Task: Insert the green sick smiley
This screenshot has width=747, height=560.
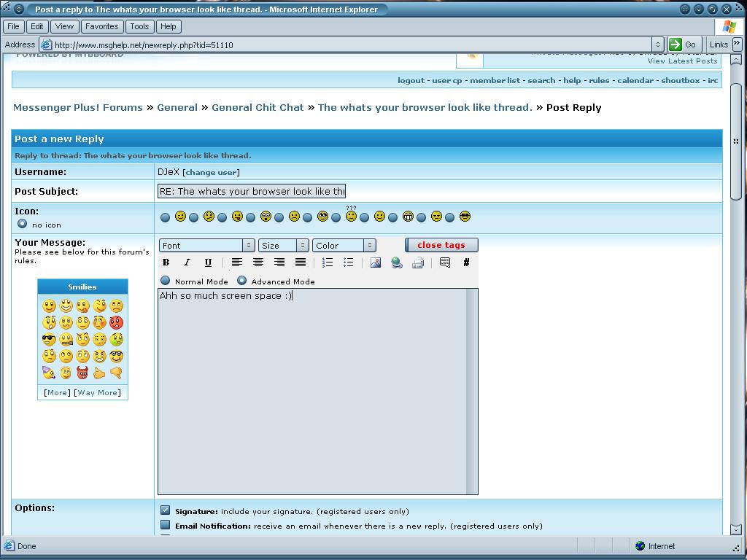Action: (x=116, y=340)
